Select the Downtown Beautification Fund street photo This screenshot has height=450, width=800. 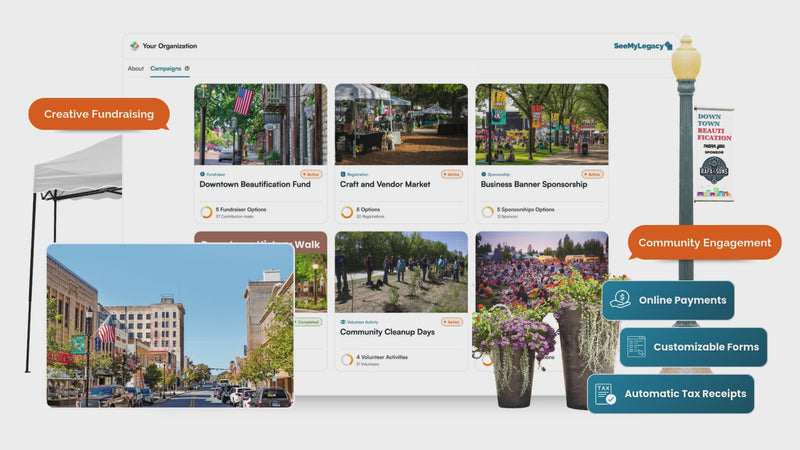(260, 124)
